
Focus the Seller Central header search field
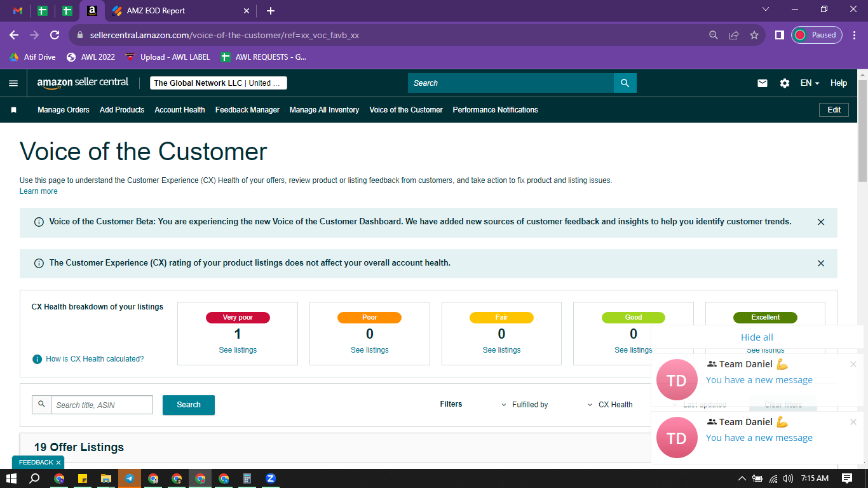click(x=511, y=83)
